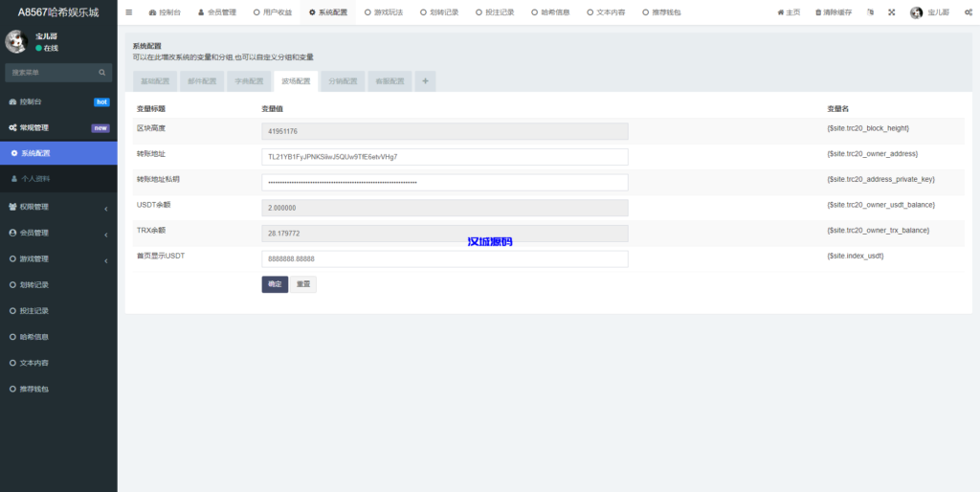Edit the 转账地址 address field
The height and width of the screenshot is (492, 980).
tap(444, 157)
